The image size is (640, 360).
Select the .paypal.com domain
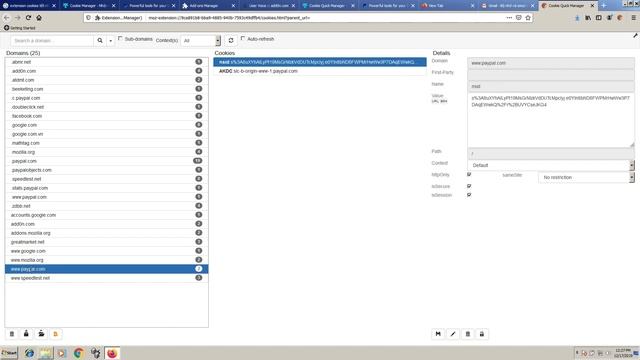pos(107,161)
